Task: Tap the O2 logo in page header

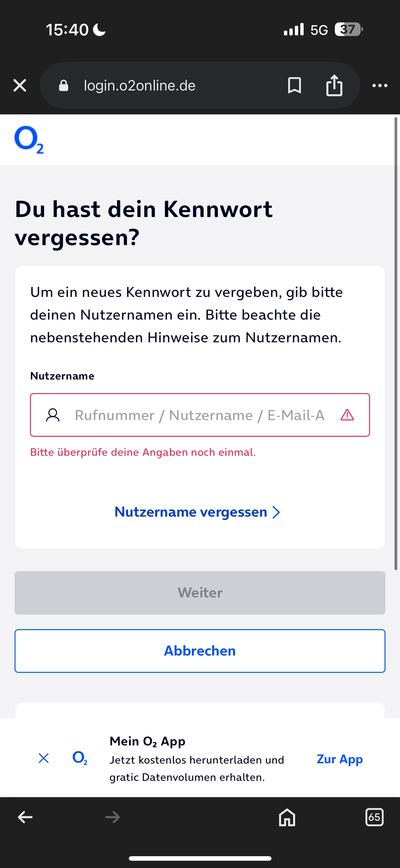Action: click(x=29, y=140)
